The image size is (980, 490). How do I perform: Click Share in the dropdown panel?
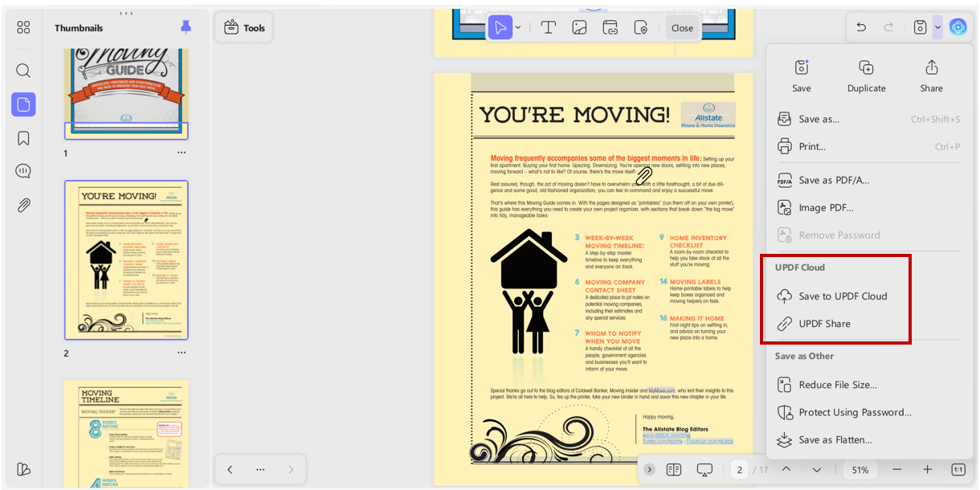(932, 76)
